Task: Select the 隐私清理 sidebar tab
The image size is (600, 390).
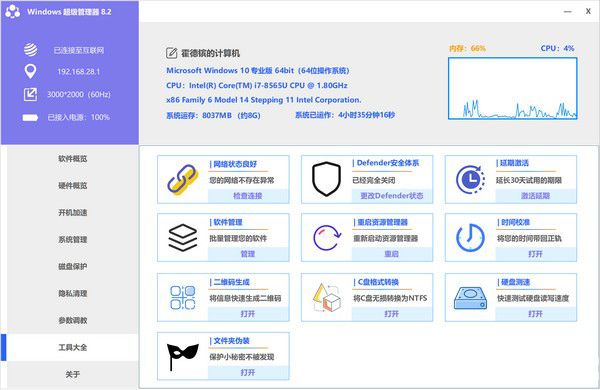Action: point(73,294)
